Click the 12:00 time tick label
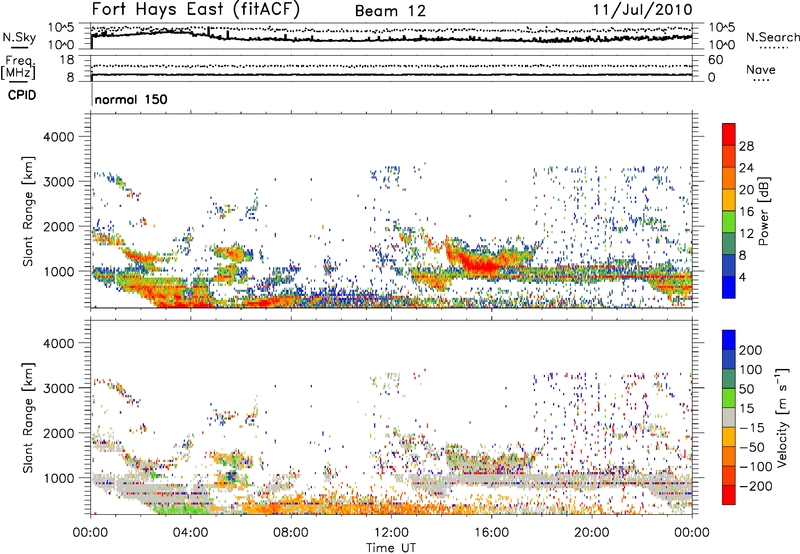Image resolution: width=800 pixels, height=554 pixels. (x=391, y=533)
